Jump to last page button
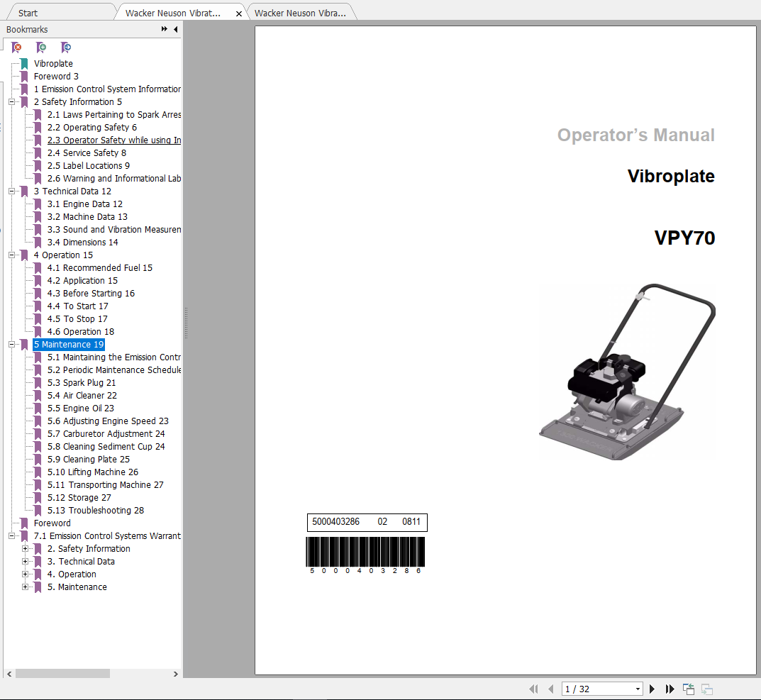This screenshot has height=700, width=761. point(670,689)
